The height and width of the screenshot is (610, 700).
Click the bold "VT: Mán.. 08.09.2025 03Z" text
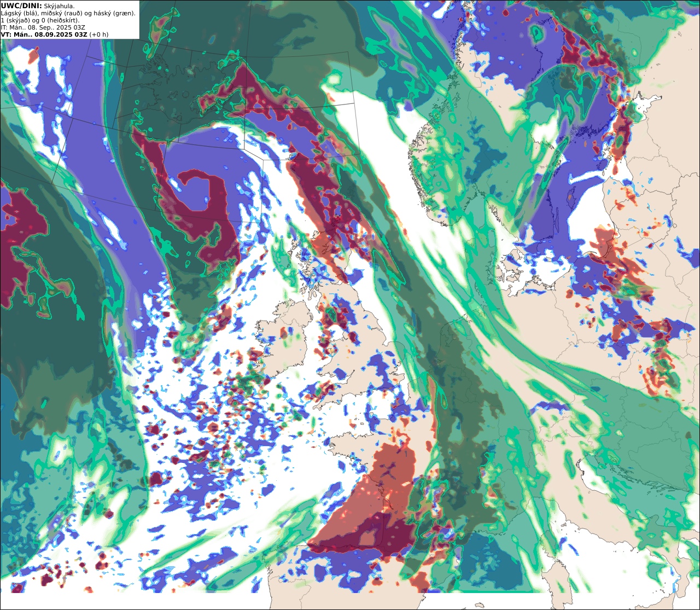click(x=44, y=34)
